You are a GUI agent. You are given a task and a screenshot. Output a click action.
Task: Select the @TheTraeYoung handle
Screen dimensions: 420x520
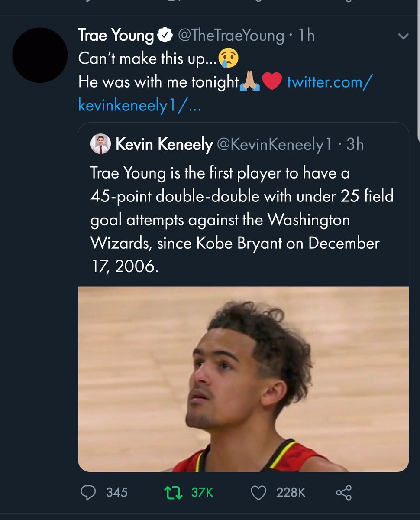pyautogui.click(x=231, y=36)
